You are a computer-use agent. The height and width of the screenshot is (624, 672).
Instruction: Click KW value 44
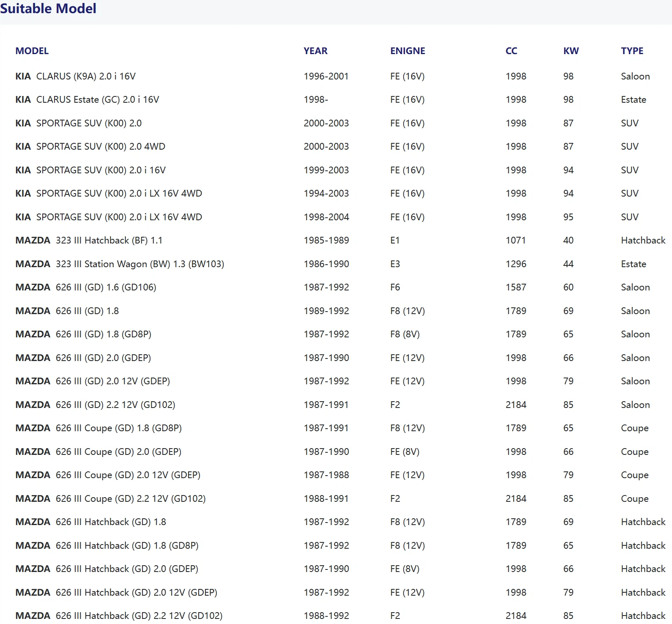(568, 264)
